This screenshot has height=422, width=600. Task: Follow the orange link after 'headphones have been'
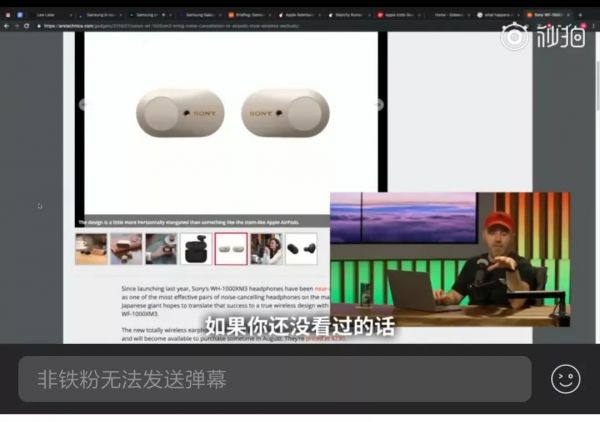click(322, 288)
